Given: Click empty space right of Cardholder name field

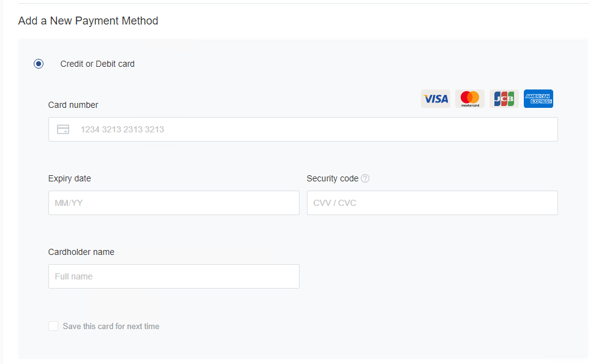Looking at the screenshot, I should pos(429,276).
